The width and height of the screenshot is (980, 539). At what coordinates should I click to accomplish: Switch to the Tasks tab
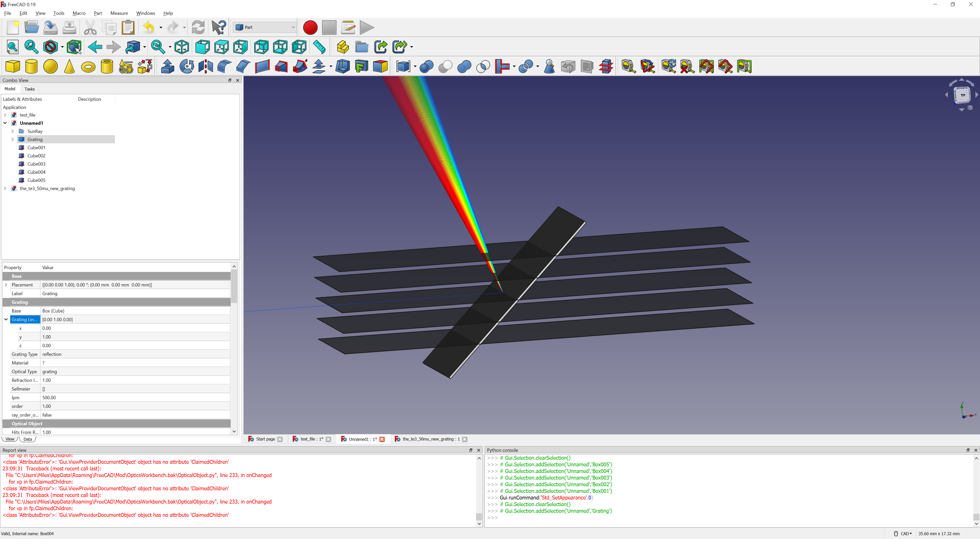(29, 89)
